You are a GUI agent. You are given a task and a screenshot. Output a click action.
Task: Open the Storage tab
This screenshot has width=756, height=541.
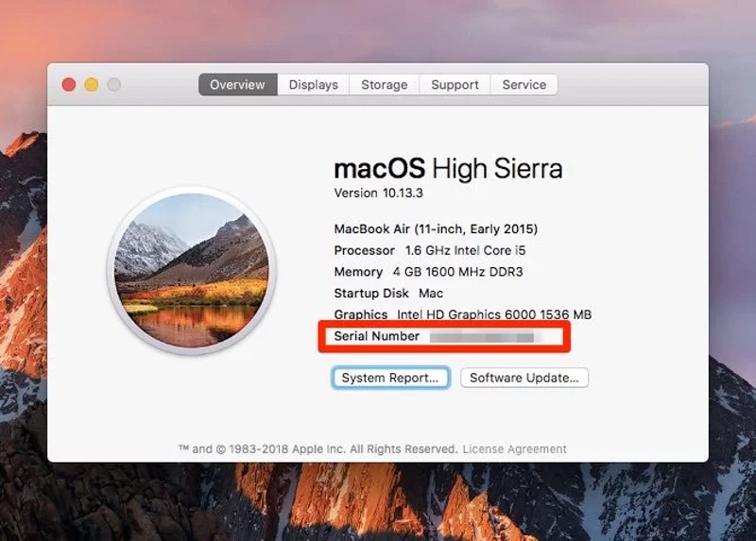click(x=385, y=85)
